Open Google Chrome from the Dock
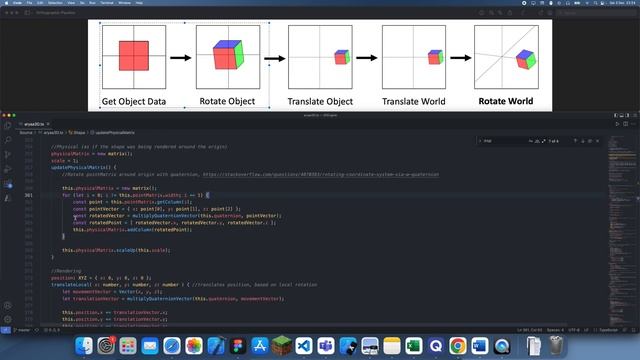Screen dimensions: 640x360 (x=458, y=346)
